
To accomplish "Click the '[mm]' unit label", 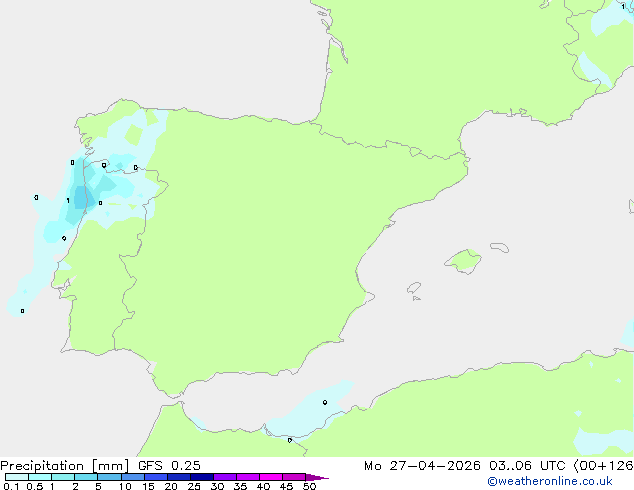I will click(x=110, y=466).
